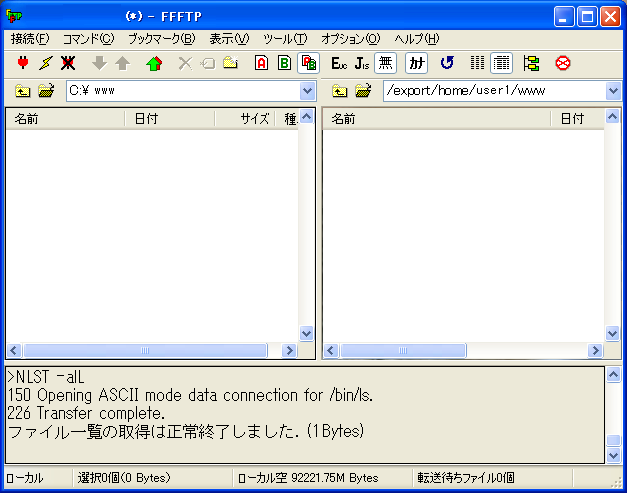Click local pane horizontal scrollbar thumb

coord(145,351)
